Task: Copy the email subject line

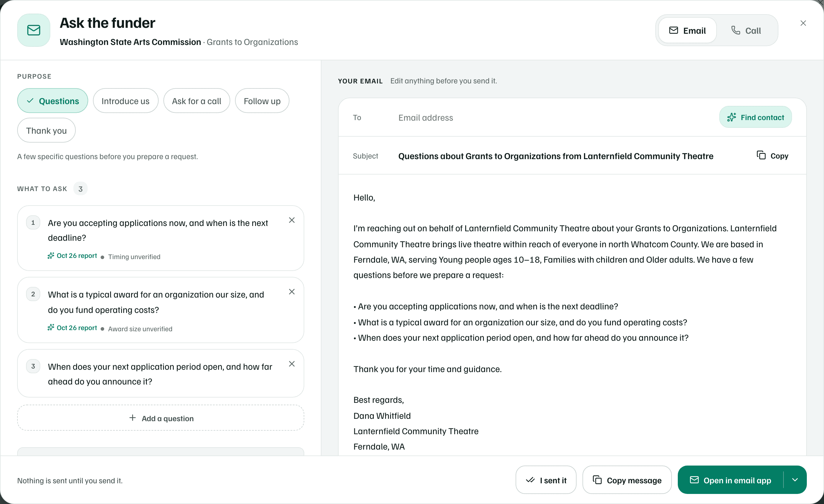Action: click(x=772, y=156)
